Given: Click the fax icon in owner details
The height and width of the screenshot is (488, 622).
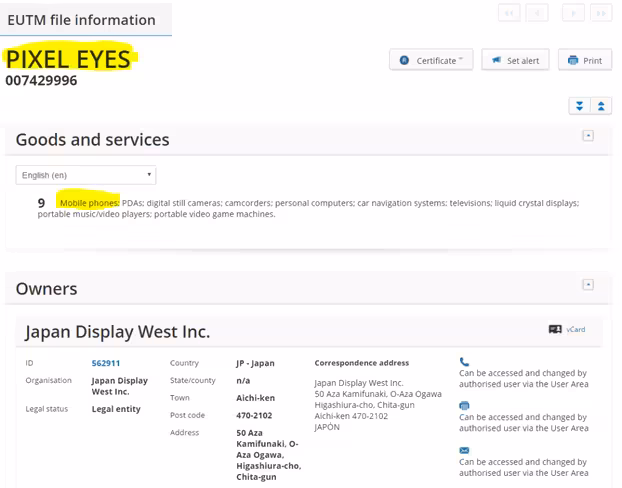Looking at the screenshot, I should click(464, 405).
